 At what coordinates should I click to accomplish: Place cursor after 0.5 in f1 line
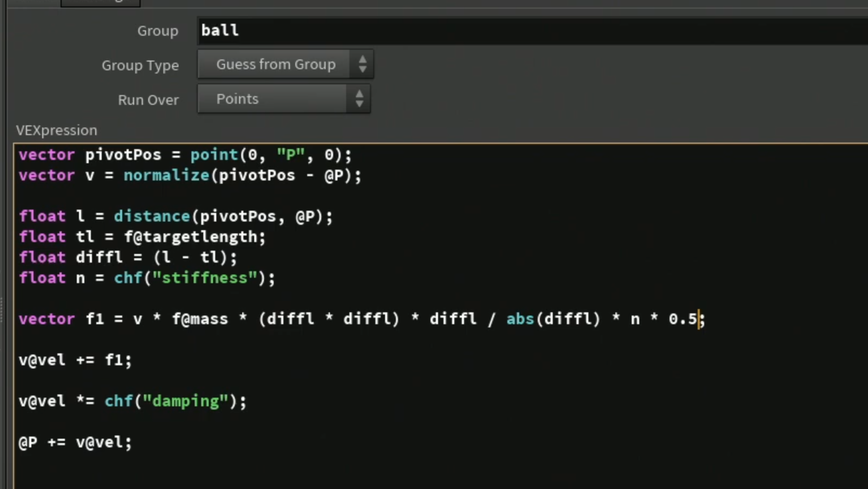coord(698,319)
